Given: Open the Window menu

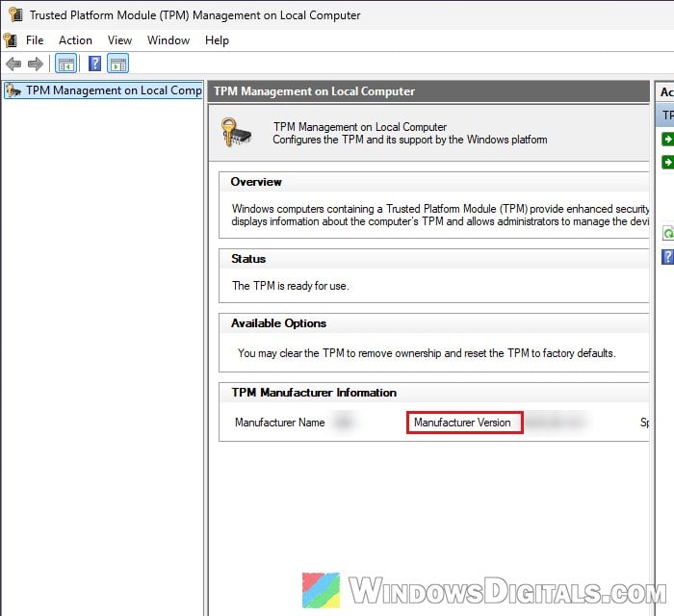Looking at the screenshot, I should [168, 40].
